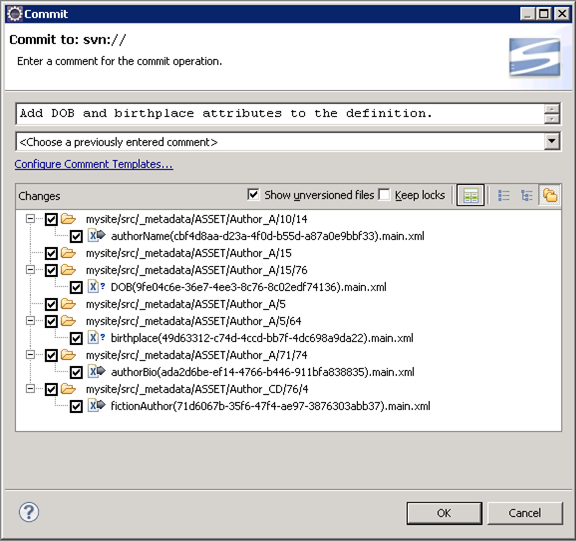
Task: Cancel the commit dialog
Action: [525, 513]
